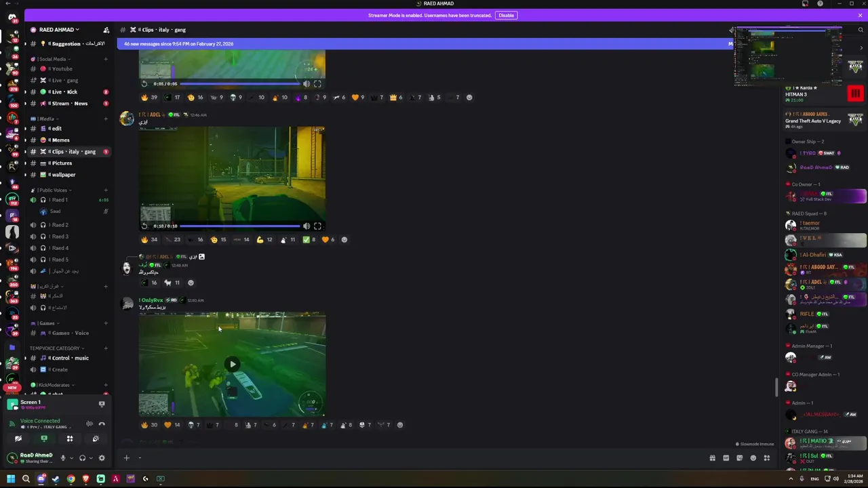The width and height of the screenshot is (868, 488).
Task: Open invite members icon beside RAED AHMAD
Action: point(106,30)
